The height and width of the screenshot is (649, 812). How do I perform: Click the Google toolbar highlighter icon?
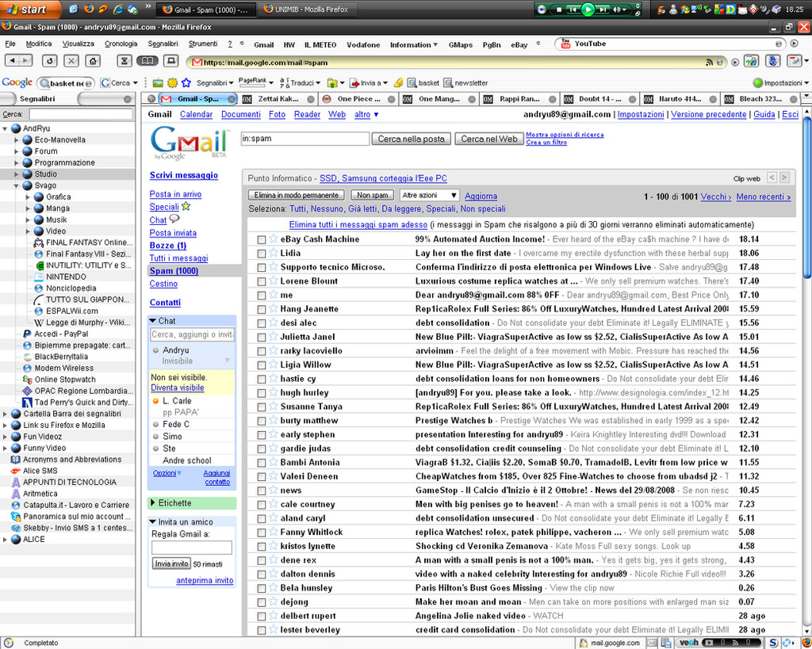pyautogui.click(x=398, y=82)
